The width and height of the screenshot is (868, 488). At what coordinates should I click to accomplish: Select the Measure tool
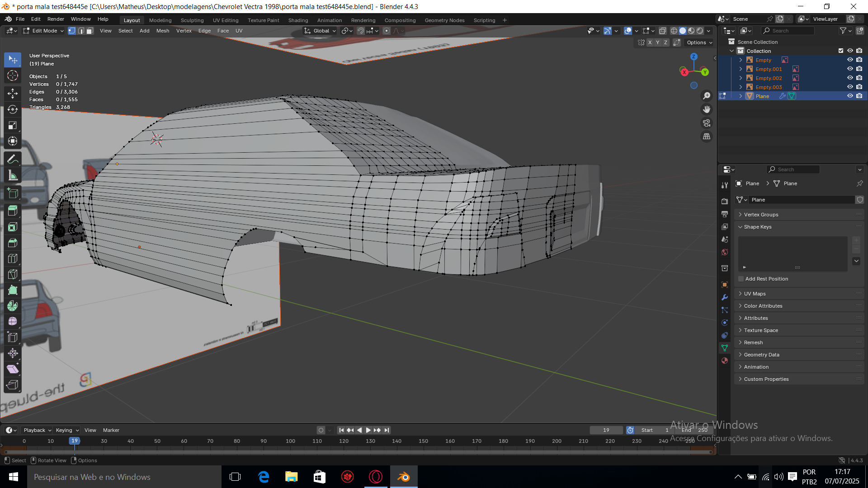tap(13, 175)
